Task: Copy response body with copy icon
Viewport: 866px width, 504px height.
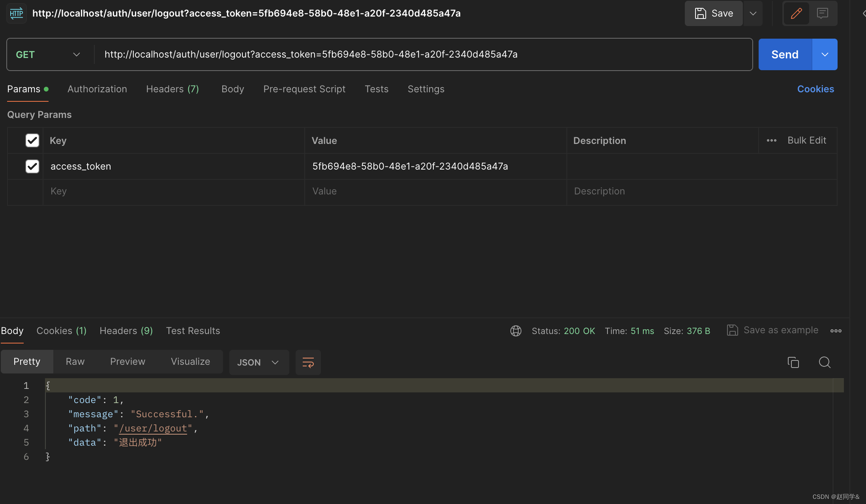Action: coord(793,362)
